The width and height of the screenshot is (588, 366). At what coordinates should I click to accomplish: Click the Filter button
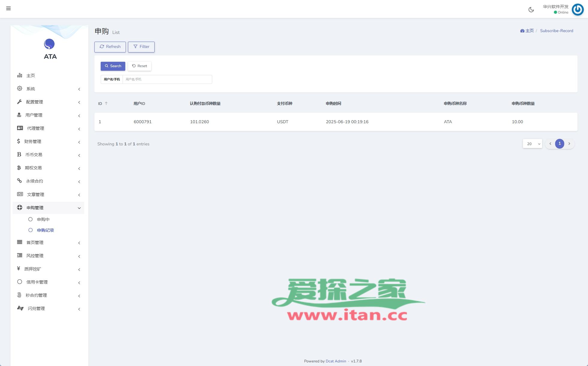pos(141,47)
